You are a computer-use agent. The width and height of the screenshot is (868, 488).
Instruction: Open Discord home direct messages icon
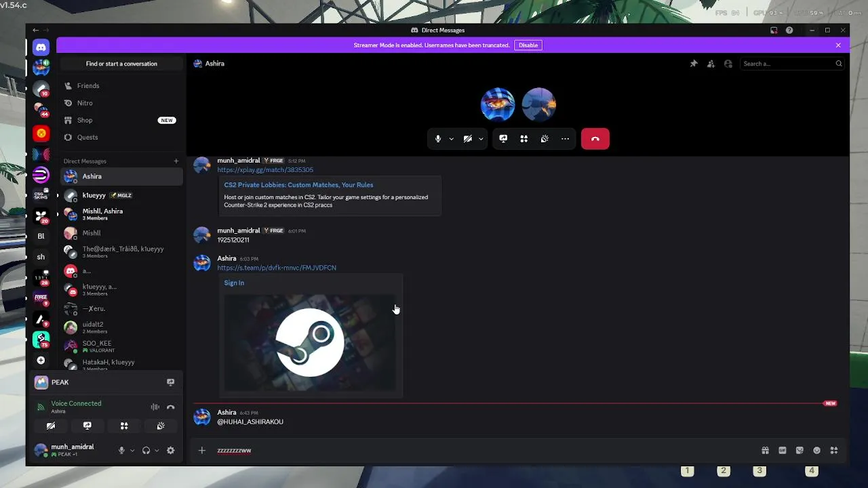41,47
